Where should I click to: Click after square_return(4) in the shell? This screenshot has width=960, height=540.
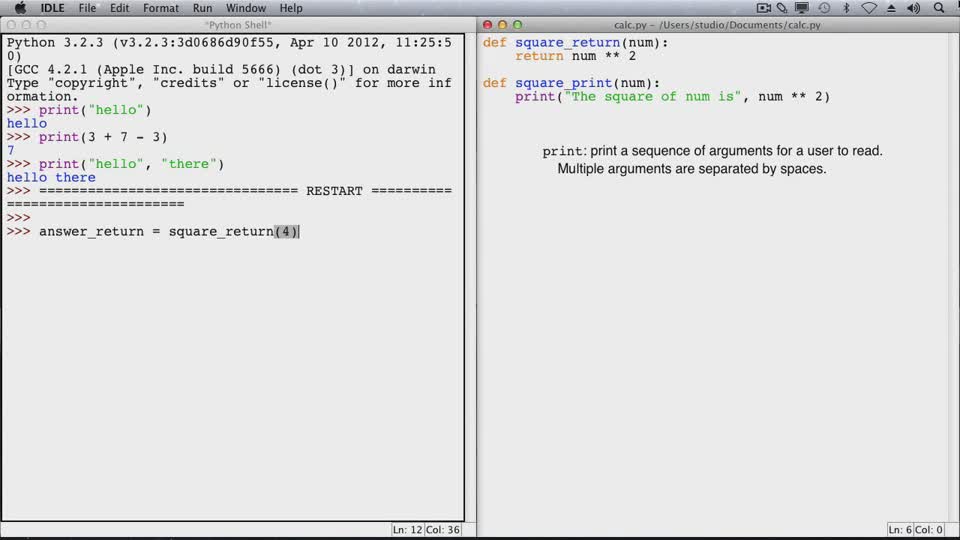[x=299, y=231]
